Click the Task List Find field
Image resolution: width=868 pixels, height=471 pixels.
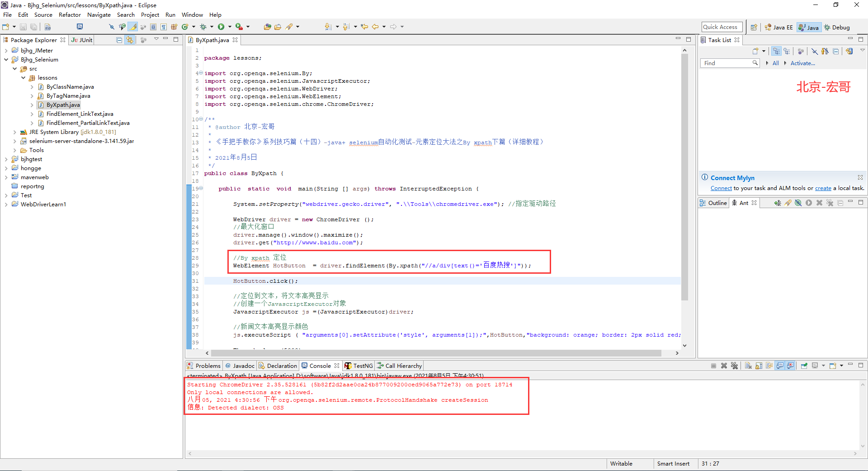coord(730,63)
